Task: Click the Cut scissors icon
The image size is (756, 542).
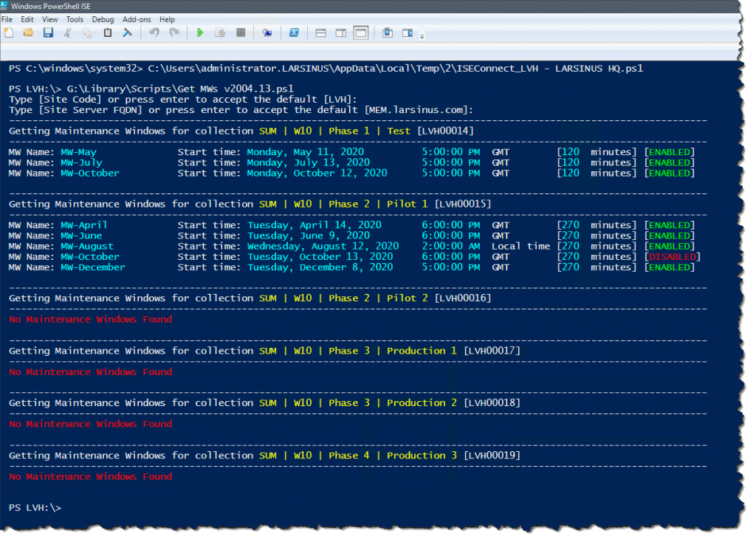Action: 68,32
